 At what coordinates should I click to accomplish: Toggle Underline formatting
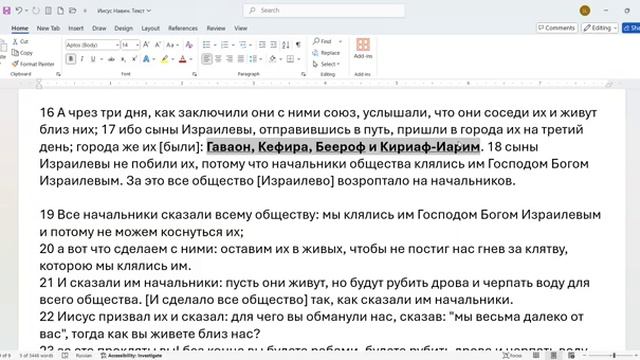click(x=93, y=59)
